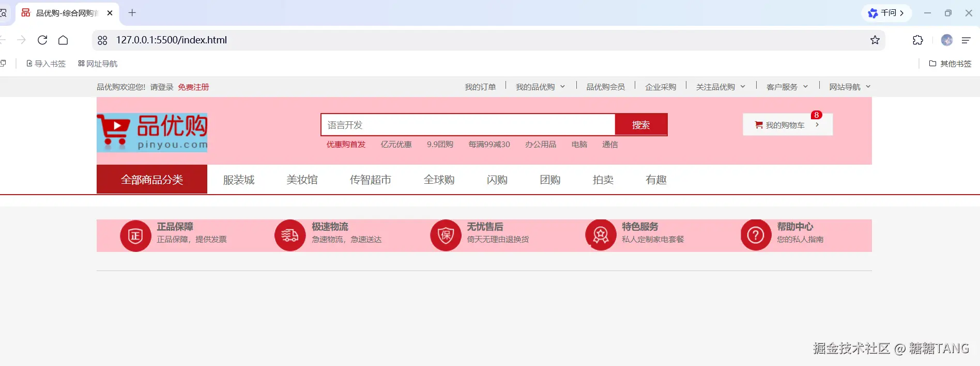Go to 服装城 nav tab

239,180
